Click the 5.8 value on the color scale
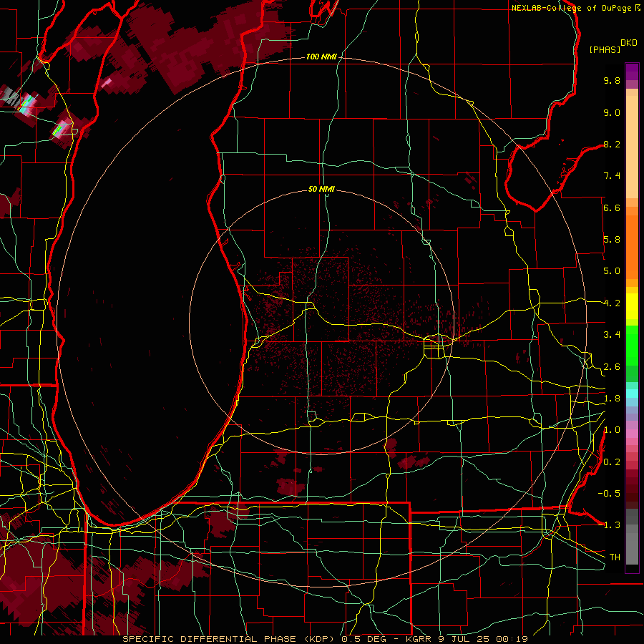Image resolution: width=644 pixels, height=644 pixels. pyautogui.click(x=612, y=240)
